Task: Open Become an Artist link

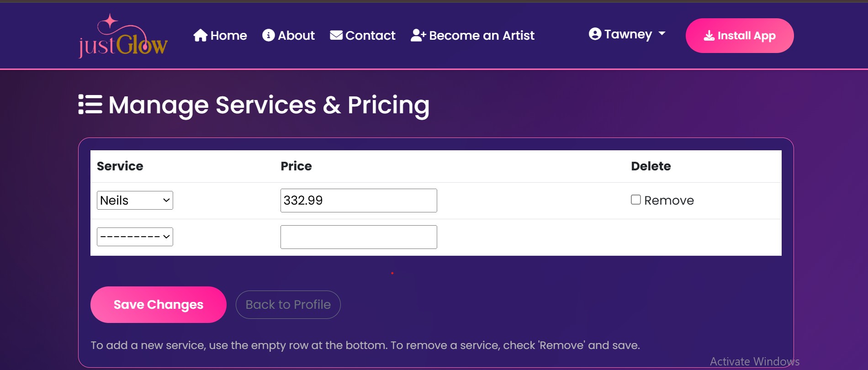Action: pos(482,35)
